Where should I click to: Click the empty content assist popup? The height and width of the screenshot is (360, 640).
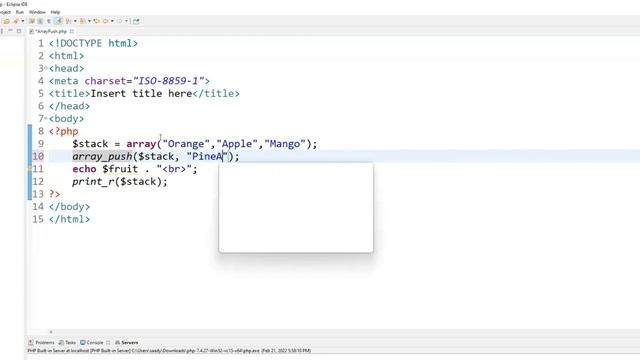[296, 207]
